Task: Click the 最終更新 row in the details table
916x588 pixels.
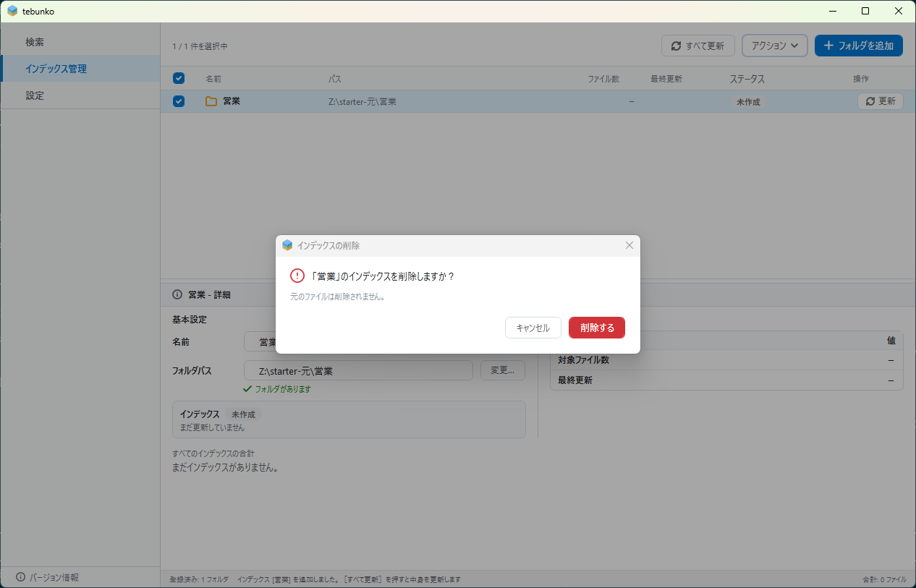Action: click(726, 380)
